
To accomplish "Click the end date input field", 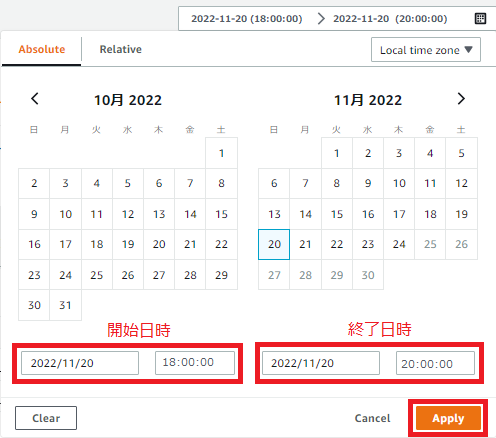I will click(x=321, y=363).
